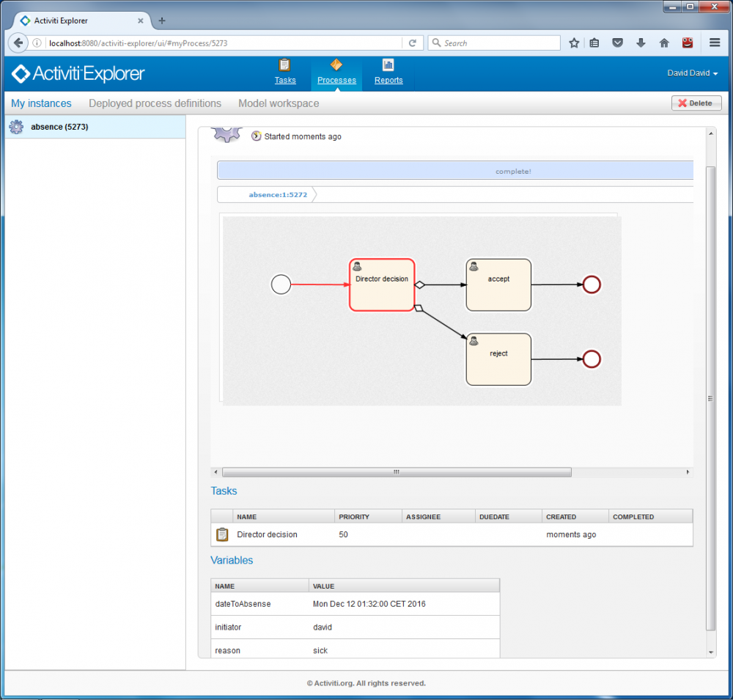Click the accept task node
The image size is (733, 700).
click(498, 285)
